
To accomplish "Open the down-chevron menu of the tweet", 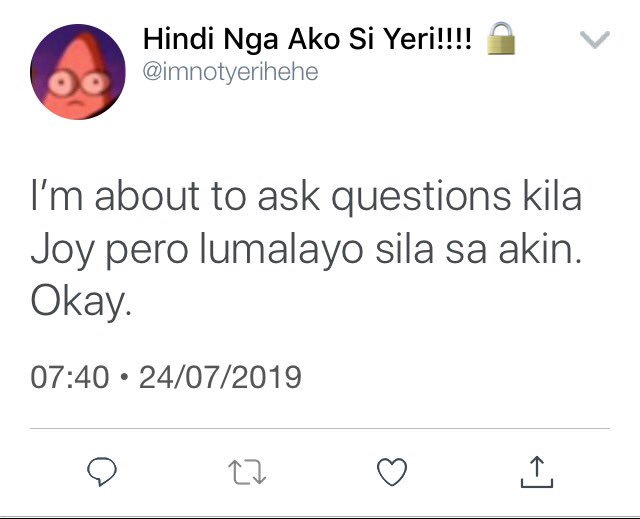I will (595, 40).
